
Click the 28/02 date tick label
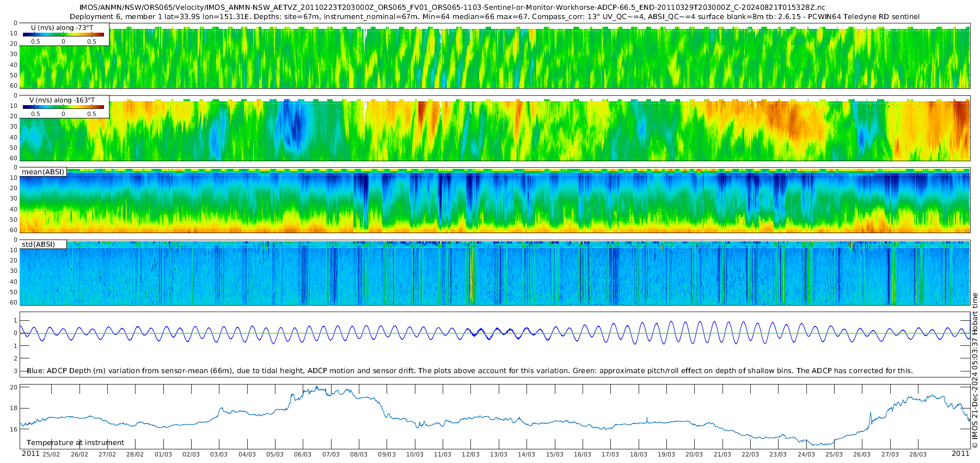click(x=135, y=454)
